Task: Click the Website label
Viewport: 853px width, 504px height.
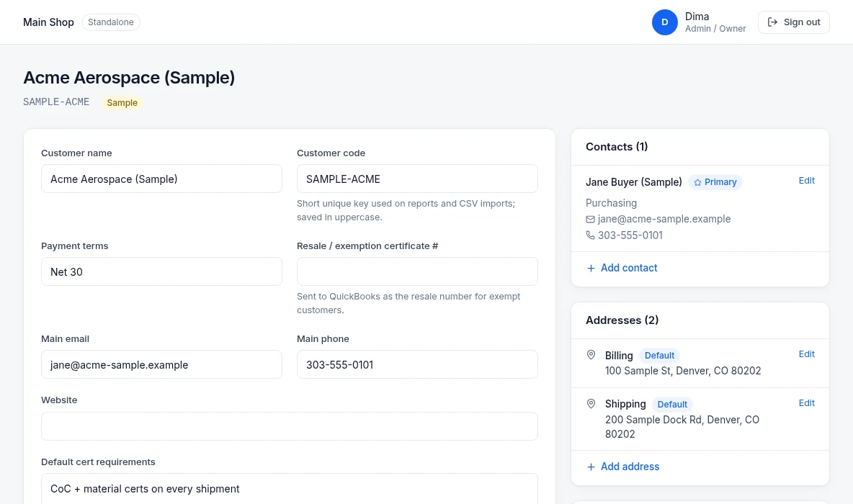Action: tap(59, 400)
